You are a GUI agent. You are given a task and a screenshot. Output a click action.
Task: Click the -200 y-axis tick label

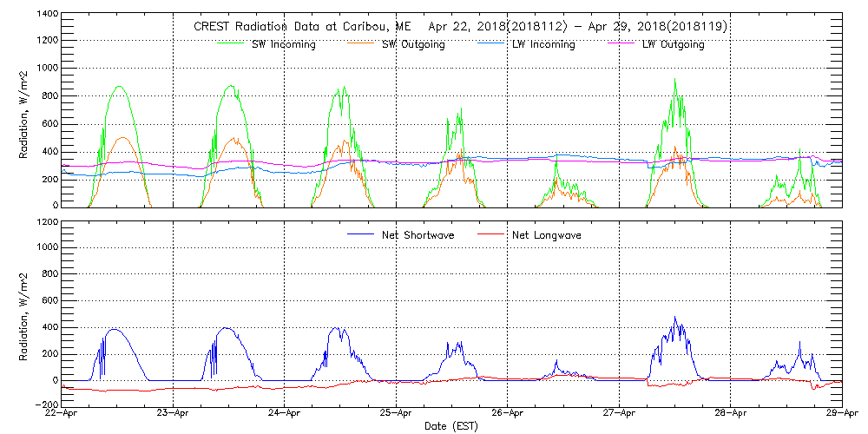[x=45, y=404]
